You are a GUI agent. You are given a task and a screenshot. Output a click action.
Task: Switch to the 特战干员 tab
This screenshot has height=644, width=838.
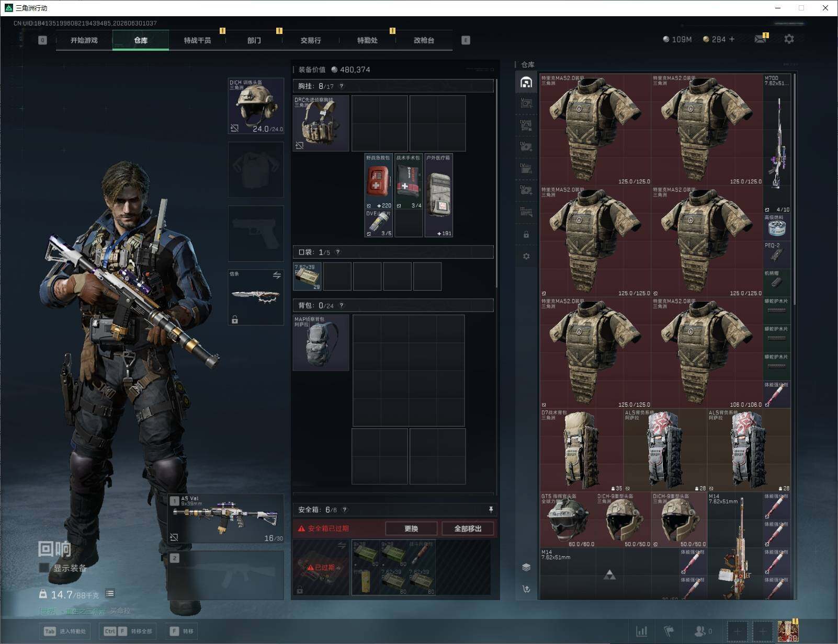197,40
